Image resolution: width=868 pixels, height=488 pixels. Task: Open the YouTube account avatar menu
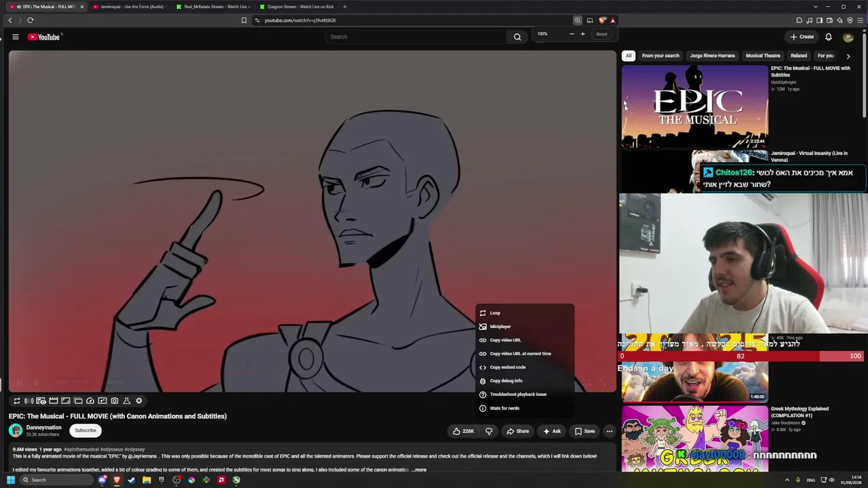[x=848, y=37]
